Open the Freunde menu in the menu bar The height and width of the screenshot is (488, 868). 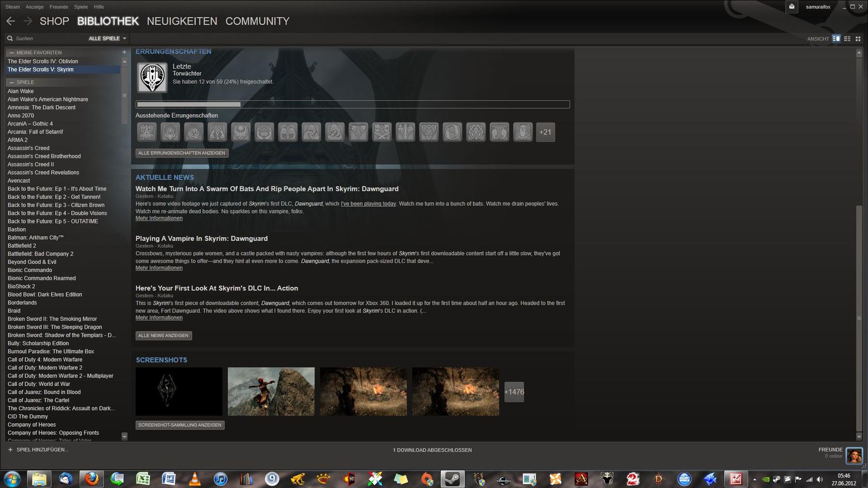(x=58, y=7)
